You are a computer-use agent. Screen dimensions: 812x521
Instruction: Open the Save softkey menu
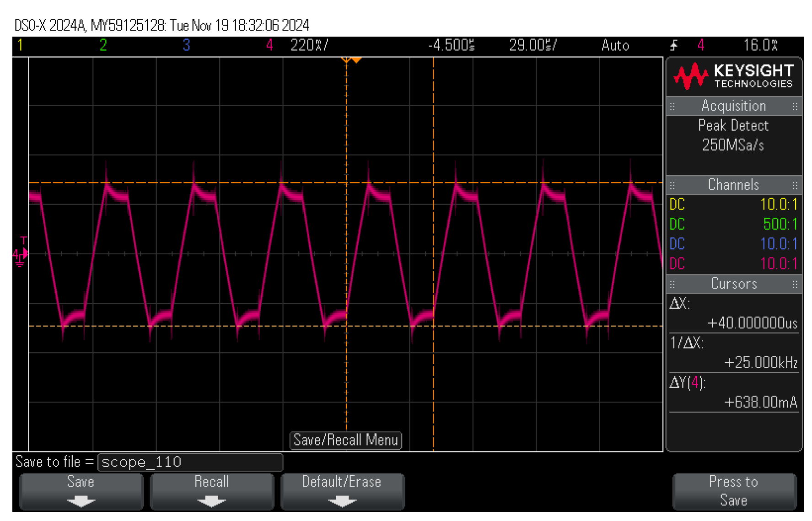coord(81,491)
